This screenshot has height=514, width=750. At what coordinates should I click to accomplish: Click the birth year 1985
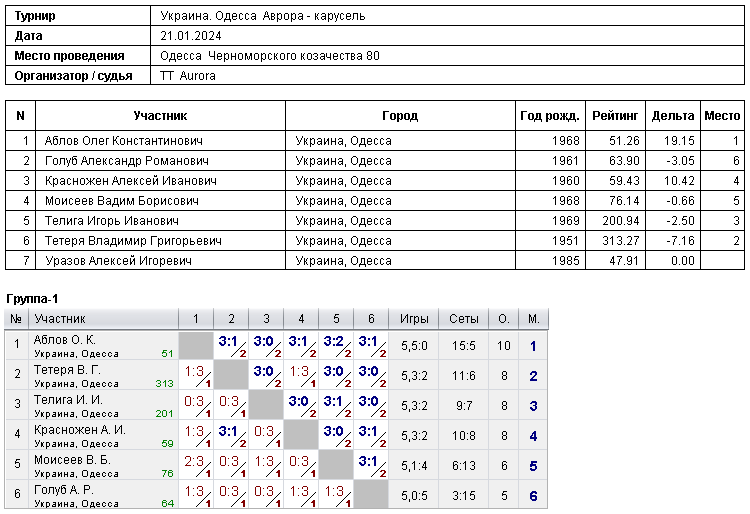coord(565,261)
